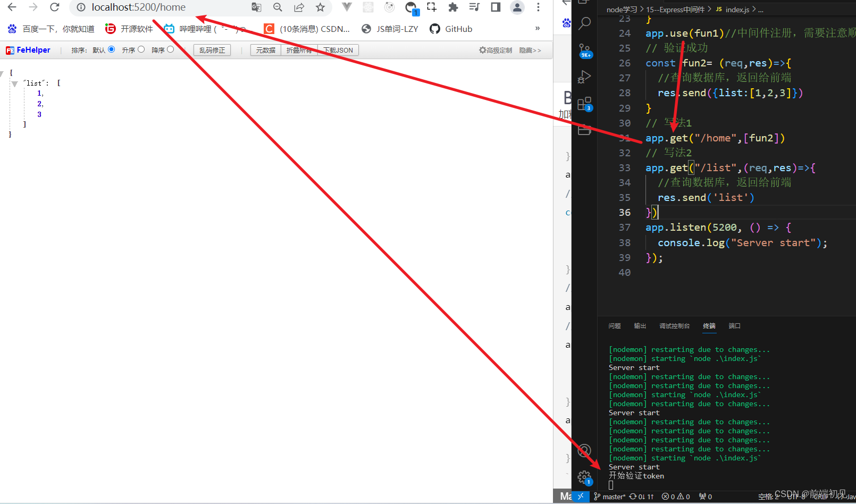The image size is (856, 504).
Task: Go forward in the browser
Action: pyautogui.click(x=33, y=7)
